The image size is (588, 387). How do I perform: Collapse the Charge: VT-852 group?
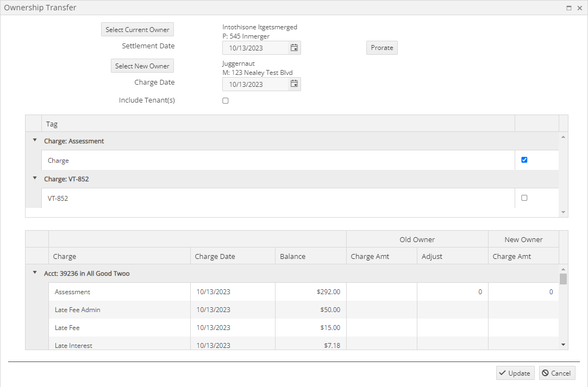(34, 177)
